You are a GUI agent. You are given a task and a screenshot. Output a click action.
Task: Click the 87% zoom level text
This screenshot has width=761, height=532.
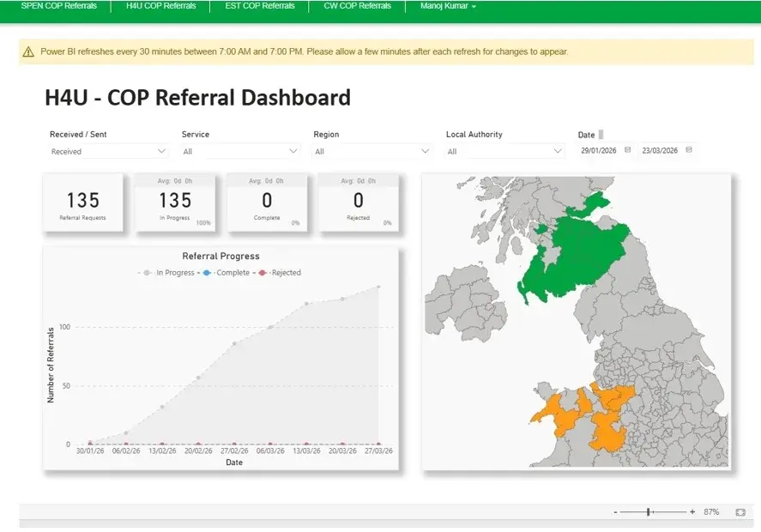[x=711, y=511]
